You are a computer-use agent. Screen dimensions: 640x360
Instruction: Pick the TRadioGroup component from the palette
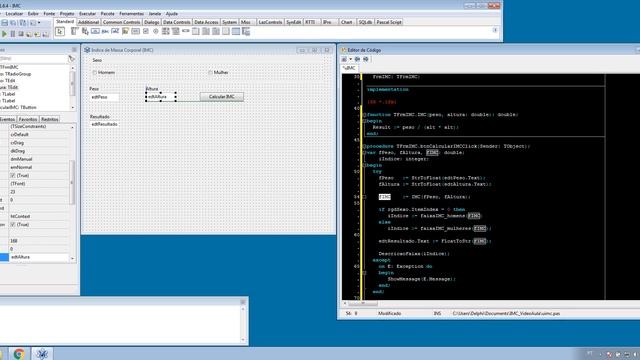[x=206, y=31]
